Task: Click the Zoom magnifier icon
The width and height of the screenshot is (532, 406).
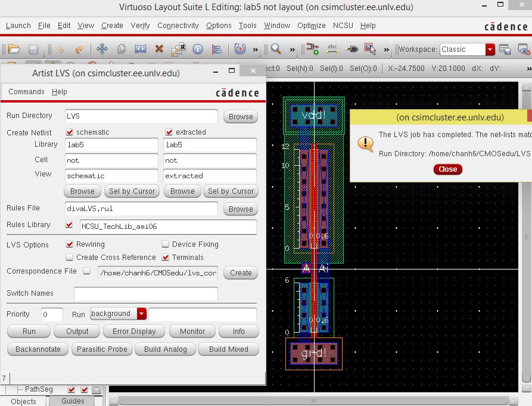Action: (276, 49)
